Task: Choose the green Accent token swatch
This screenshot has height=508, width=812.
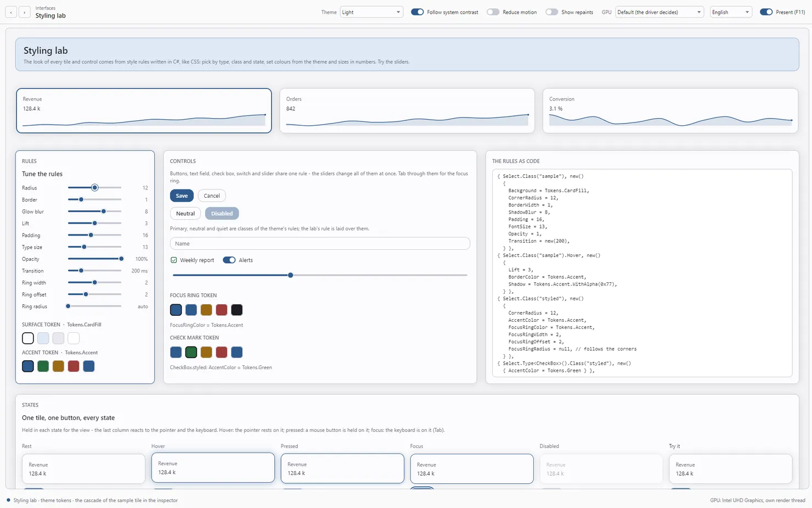Action: click(x=43, y=366)
